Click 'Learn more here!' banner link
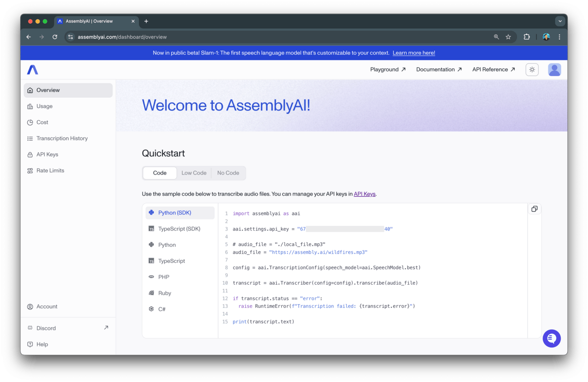This screenshot has height=382, width=588. (414, 53)
